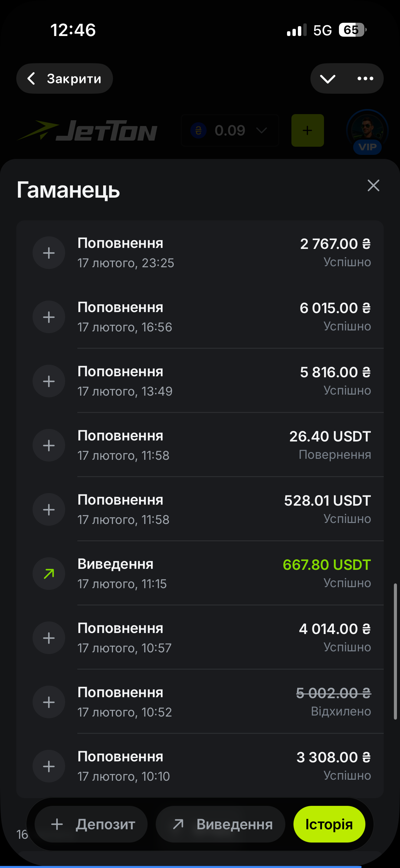The image size is (400, 868).
Task: Click the JetTon logo
Action: coord(88,131)
